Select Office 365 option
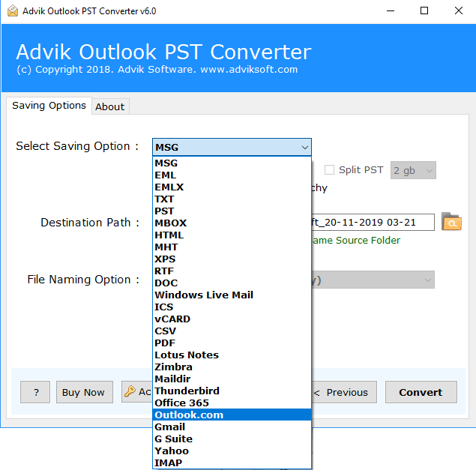476x470 pixels. (x=232, y=403)
